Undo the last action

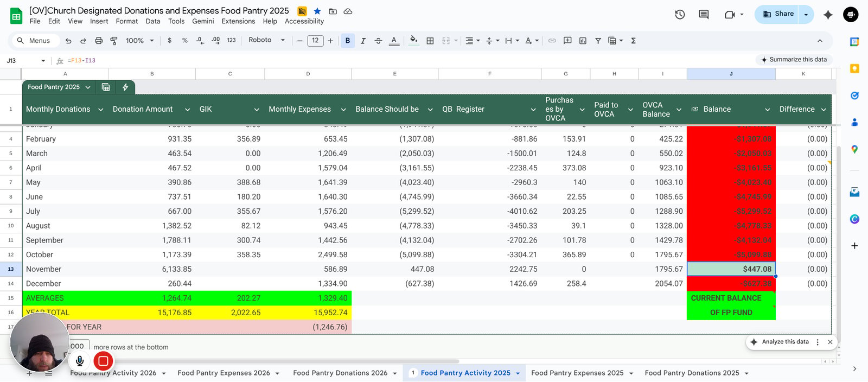click(x=68, y=41)
